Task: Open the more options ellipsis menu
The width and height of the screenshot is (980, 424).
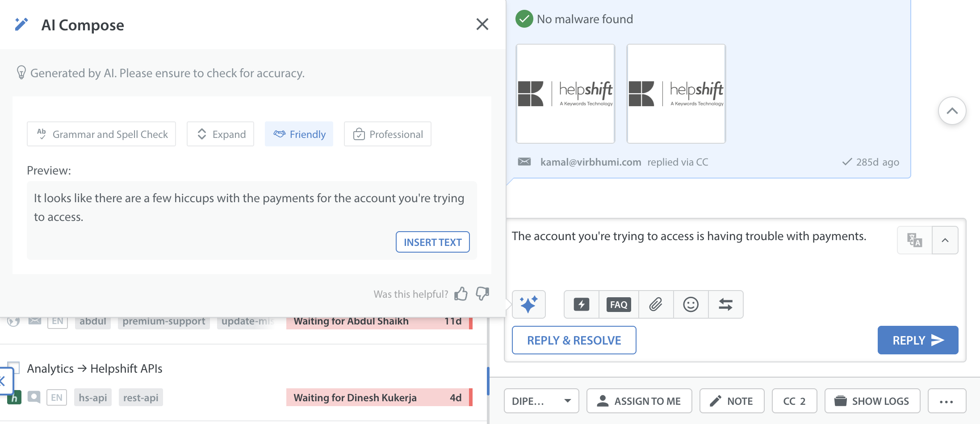Action: pos(946,401)
